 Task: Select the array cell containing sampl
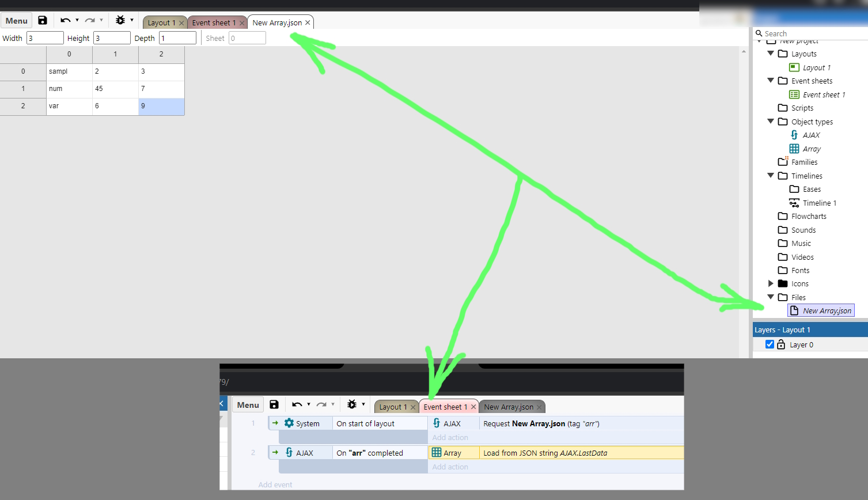coord(69,71)
